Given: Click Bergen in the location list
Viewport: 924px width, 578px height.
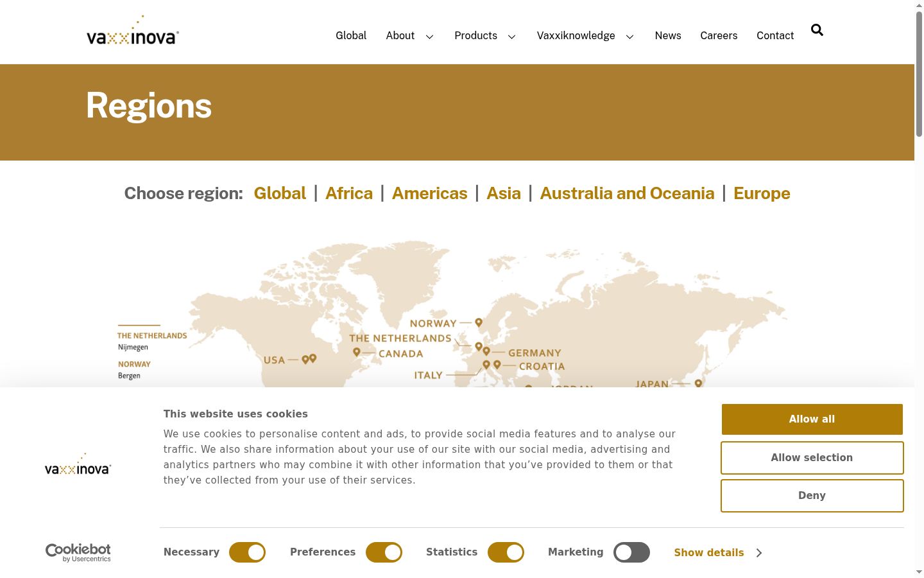Looking at the screenshot, I should 129,376.
